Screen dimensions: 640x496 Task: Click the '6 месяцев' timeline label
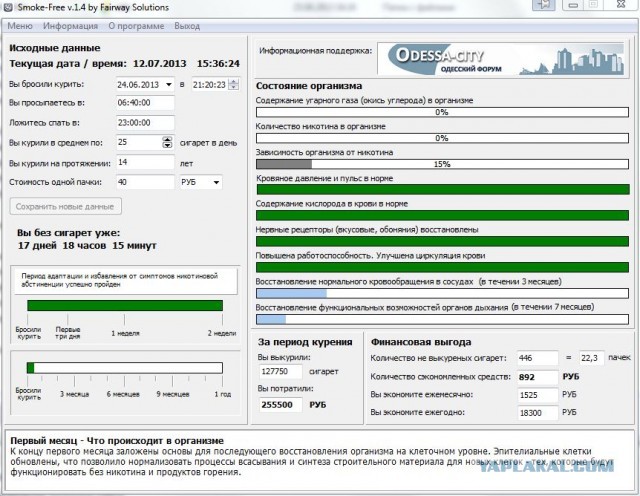pos(123,394)
